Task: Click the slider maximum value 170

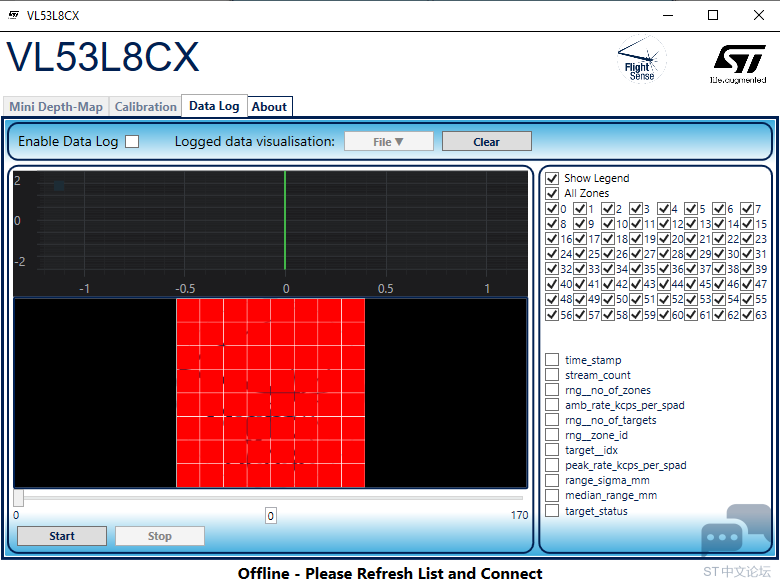Action: 519,515
